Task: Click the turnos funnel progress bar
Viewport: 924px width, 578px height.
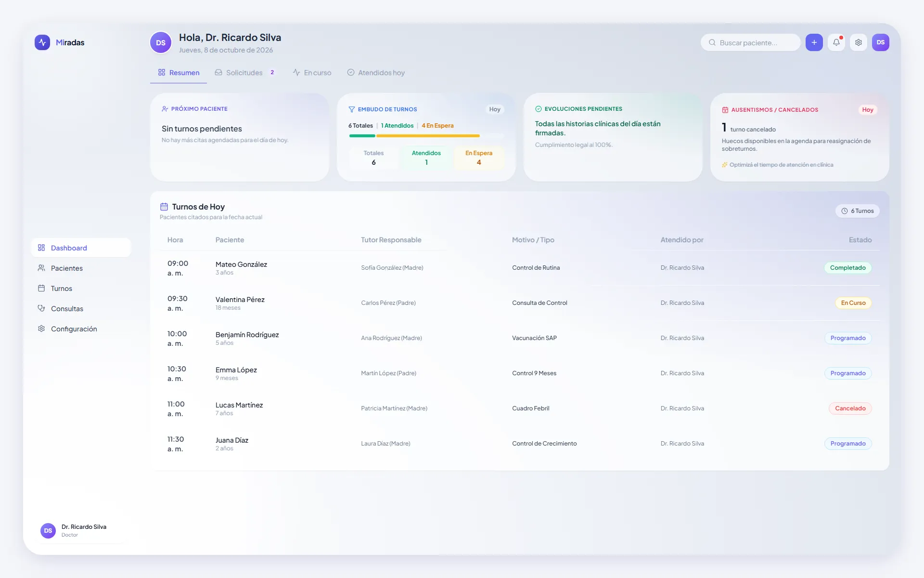Action: (426, 136)
